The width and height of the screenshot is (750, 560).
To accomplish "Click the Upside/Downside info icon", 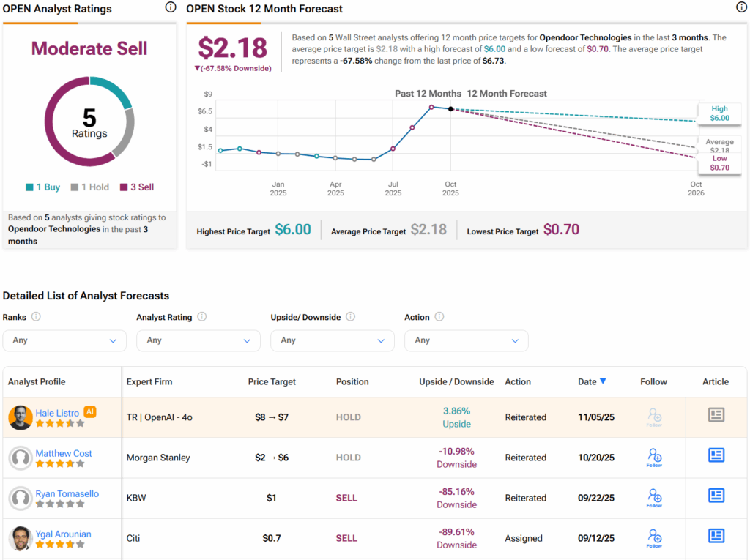I will tap(350, 317).
